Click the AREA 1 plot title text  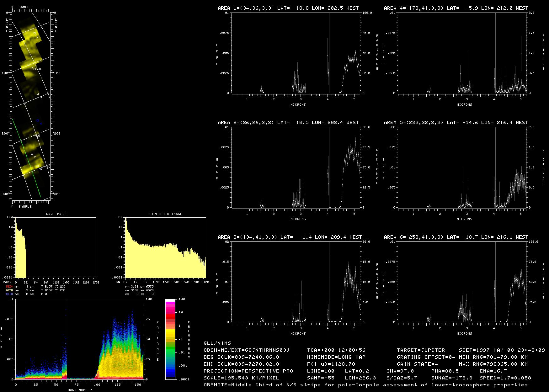click(x=288, y=8)
